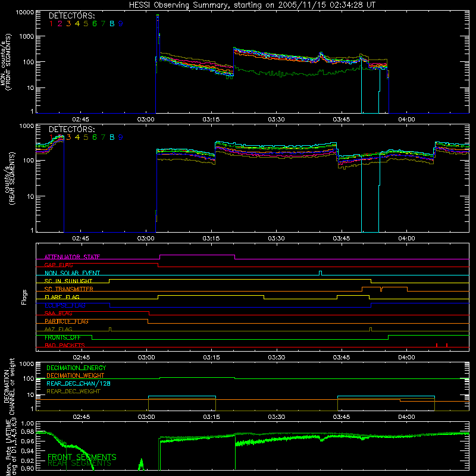This screenshot has height=476, width=476.
Task: Click the 0.98 tick on livetime axis
Action: coord(28,432)
